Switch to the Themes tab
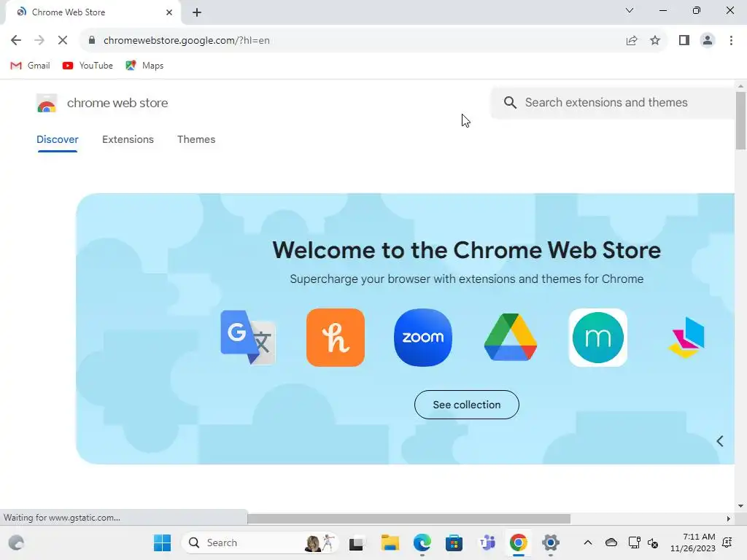The width and height of the screenshot is (747, 560). (196, 139)
